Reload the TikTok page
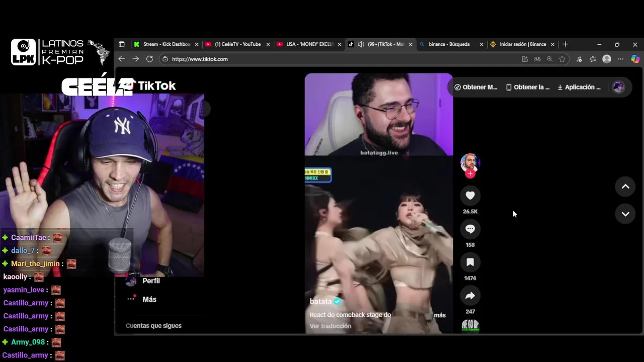Viewport: 644px width, 362px height. pos(149,59)
